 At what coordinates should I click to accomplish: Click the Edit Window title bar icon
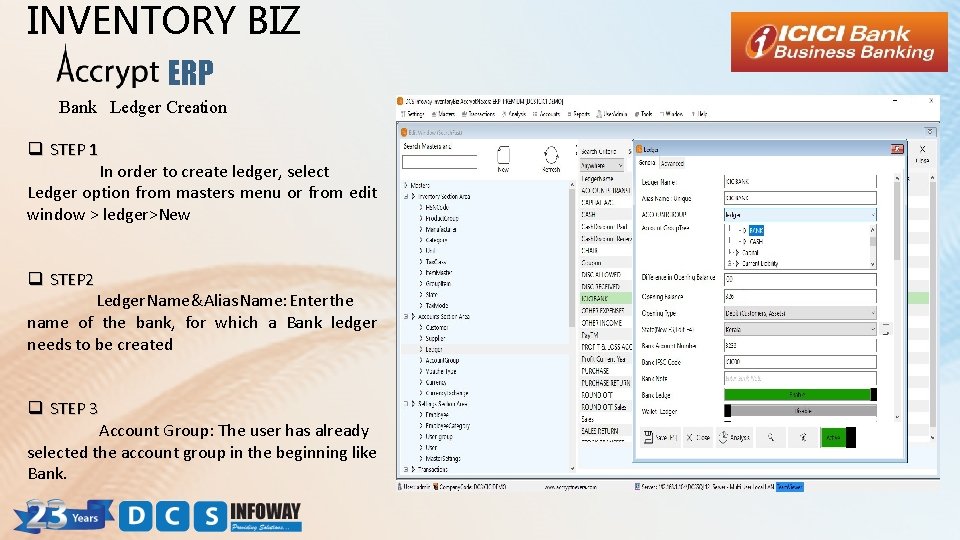coord(403,132)
